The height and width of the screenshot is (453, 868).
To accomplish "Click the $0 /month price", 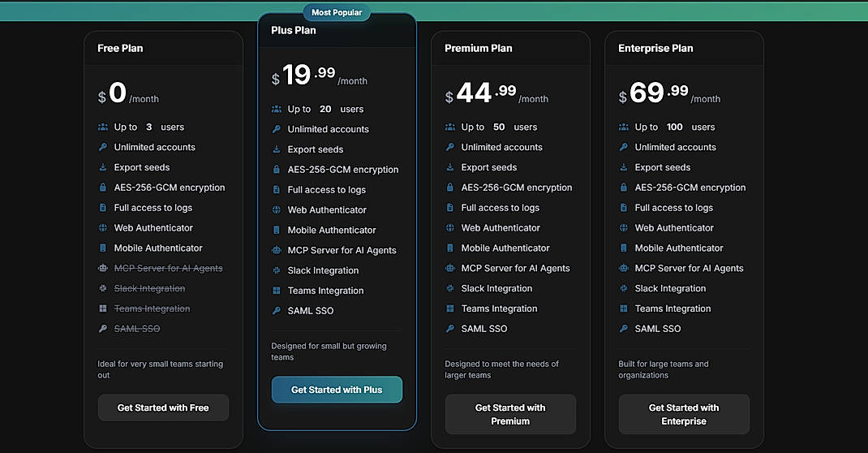I will tap(128, 93).
